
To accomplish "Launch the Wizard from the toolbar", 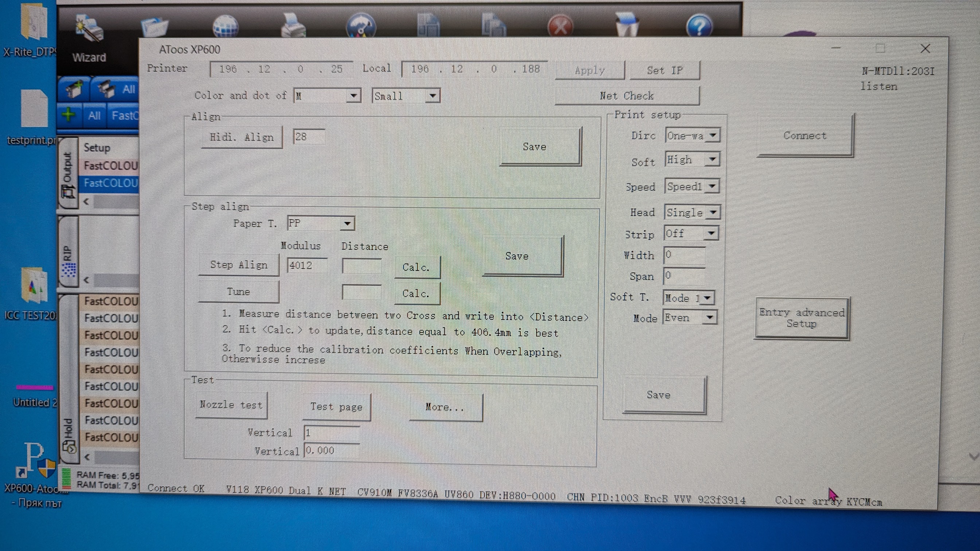I will point(89,38).
